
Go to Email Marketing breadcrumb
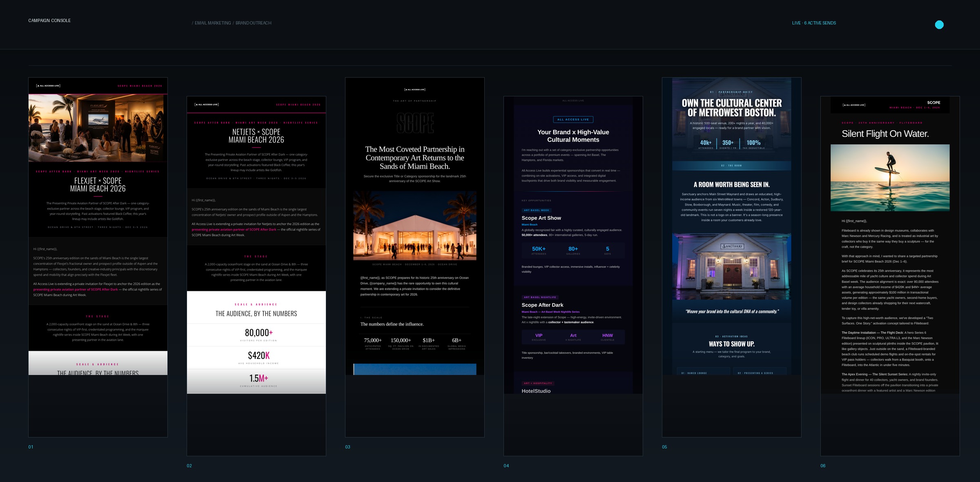213,23
